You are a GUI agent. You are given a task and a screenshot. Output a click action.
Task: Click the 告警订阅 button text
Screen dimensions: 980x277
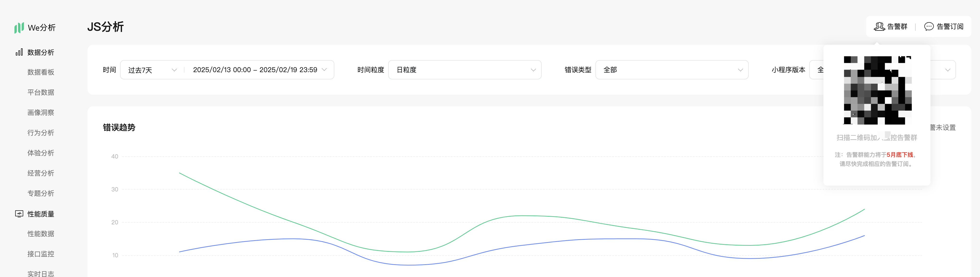949,26
